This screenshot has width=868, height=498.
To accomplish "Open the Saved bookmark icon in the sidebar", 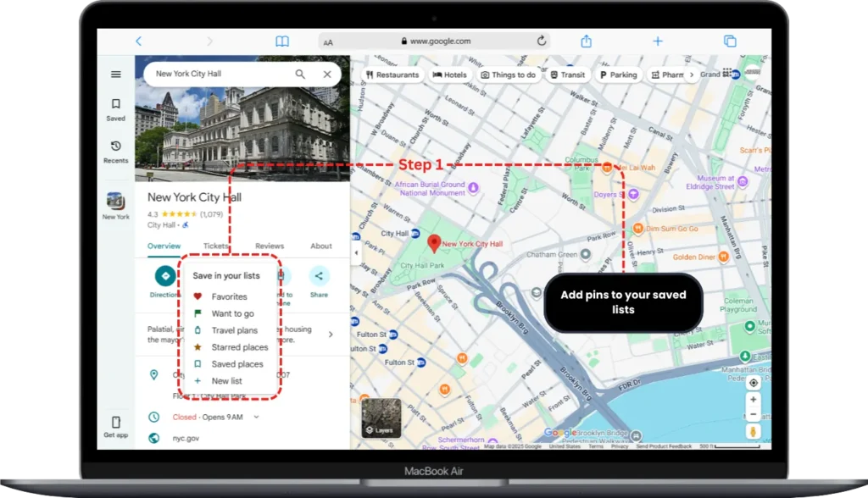I will tap(115, 103).
